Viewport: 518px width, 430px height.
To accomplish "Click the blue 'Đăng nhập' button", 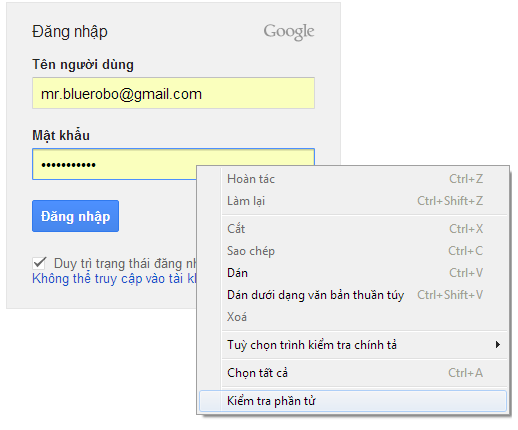I will [75, 216].
